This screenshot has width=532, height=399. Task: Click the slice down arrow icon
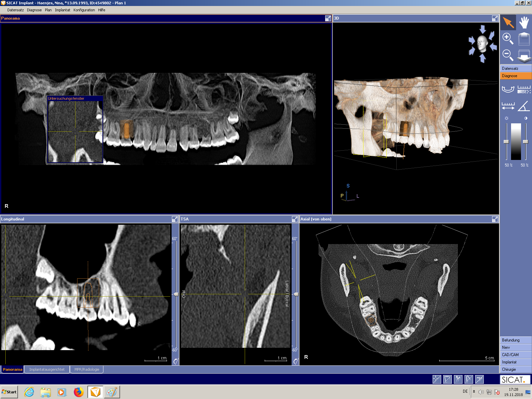[524, 55]
